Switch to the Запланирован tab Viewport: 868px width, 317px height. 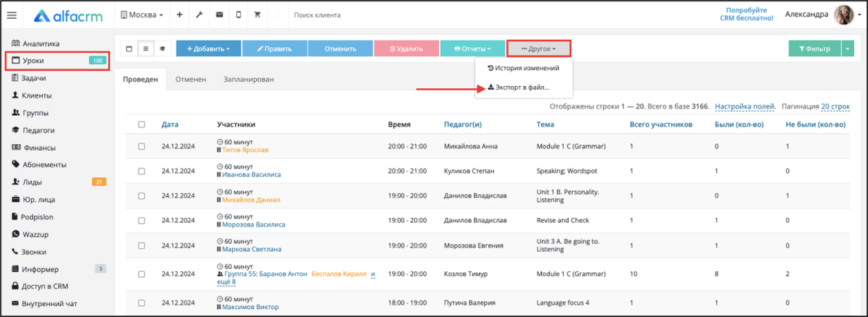[x=249, y=80]
